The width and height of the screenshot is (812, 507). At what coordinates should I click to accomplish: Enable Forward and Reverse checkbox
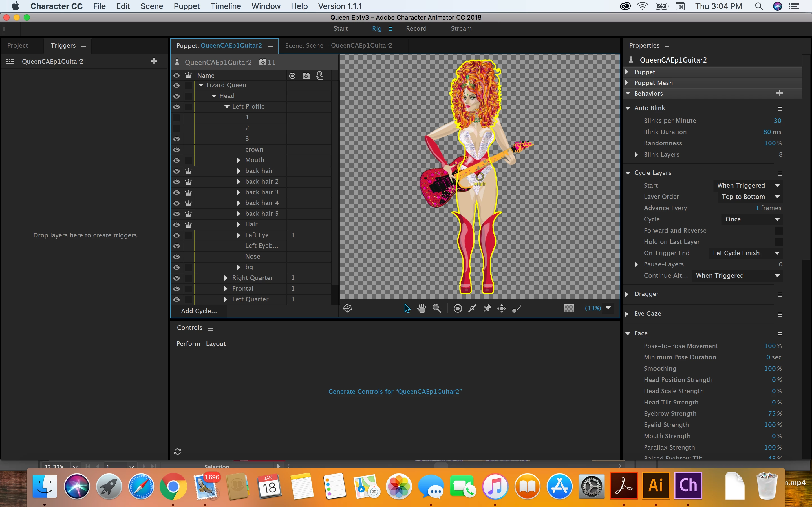coord(778,231)
